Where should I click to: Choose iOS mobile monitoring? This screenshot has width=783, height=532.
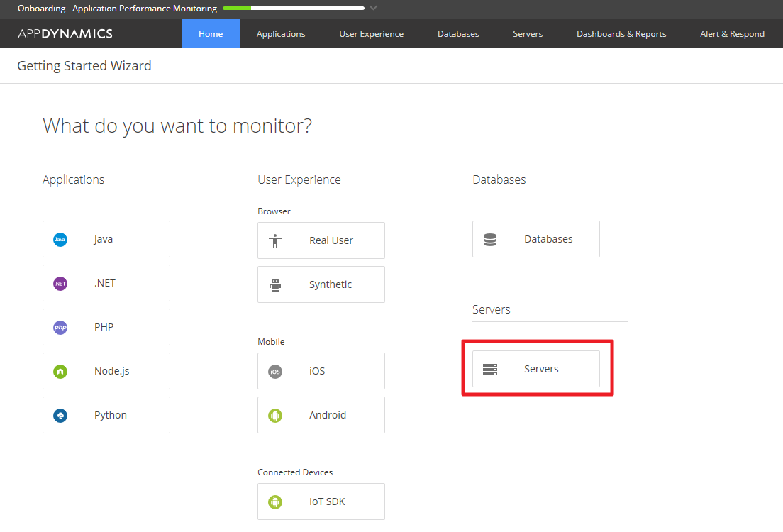point(321,371)
